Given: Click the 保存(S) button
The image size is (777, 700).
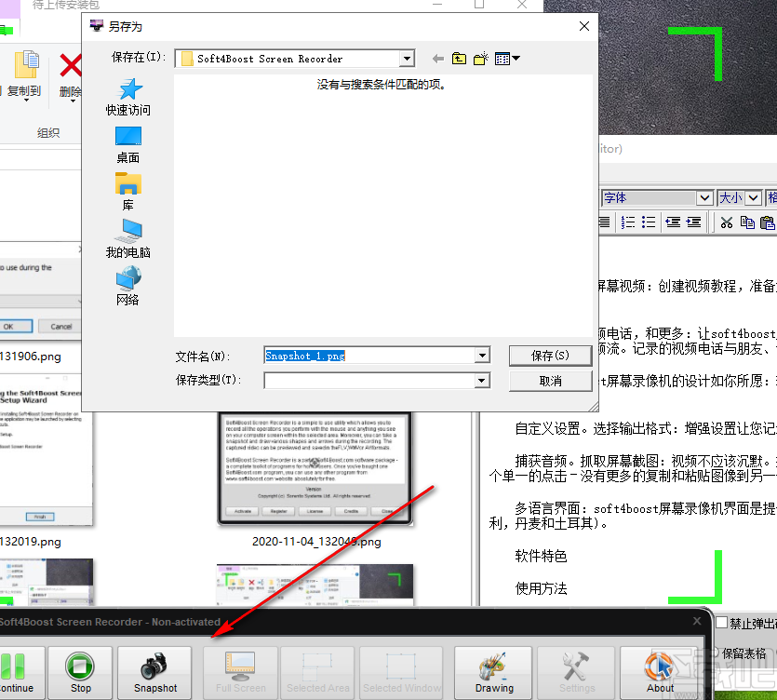Looking at the screenshot, I should [x=549, y=356].
